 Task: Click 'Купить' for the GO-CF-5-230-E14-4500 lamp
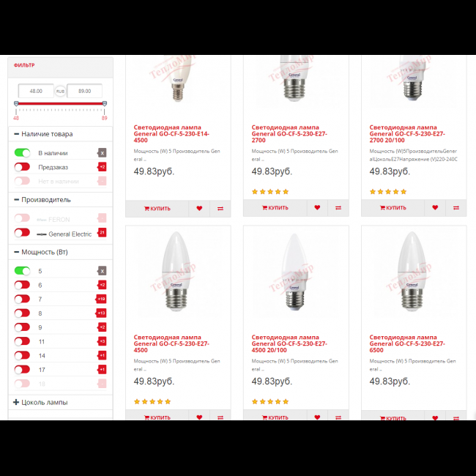point(157,209)
